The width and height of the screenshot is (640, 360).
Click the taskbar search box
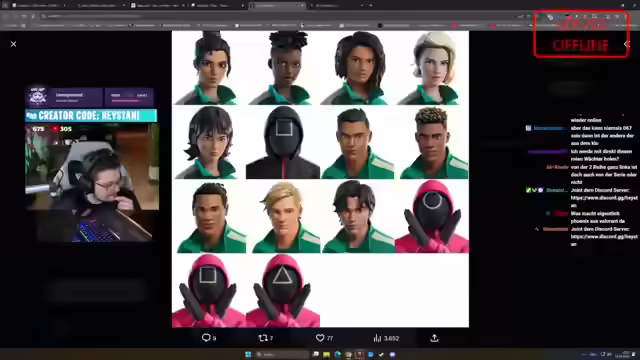point(282,354)
